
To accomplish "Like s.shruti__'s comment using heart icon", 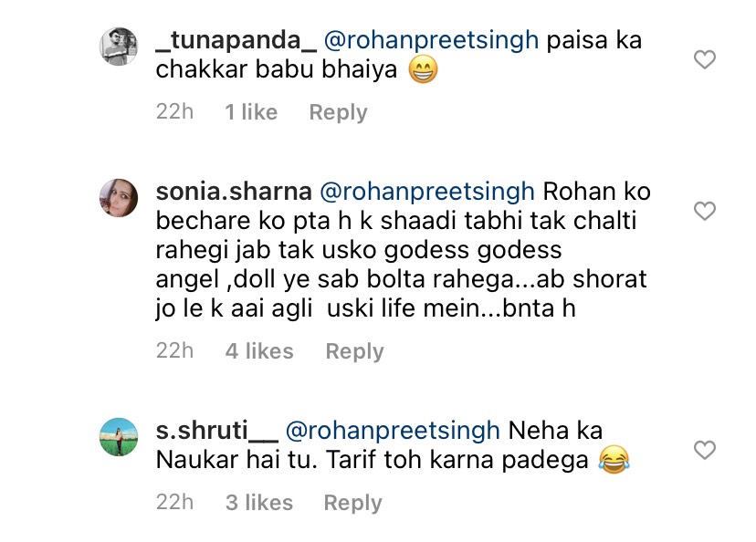I will click(704, 450).
